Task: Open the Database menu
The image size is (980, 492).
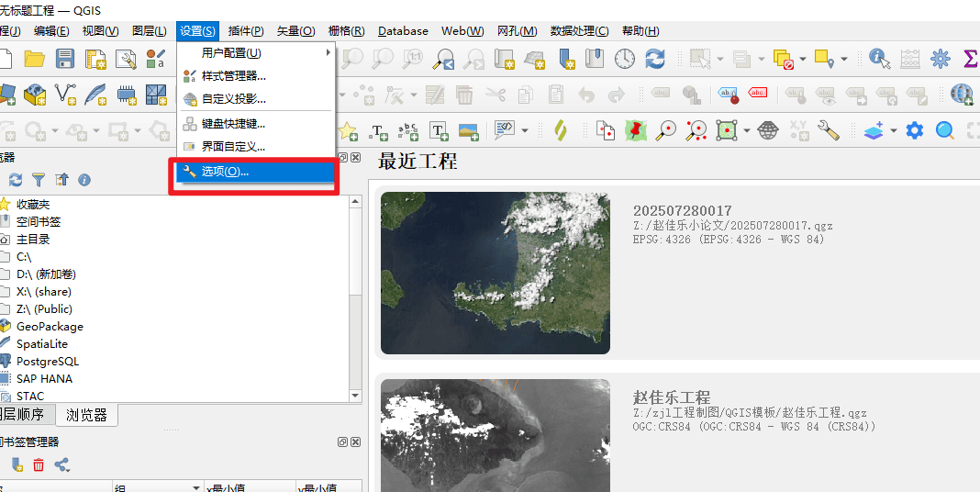Action: pyautogui.click(x=403, y=30)
